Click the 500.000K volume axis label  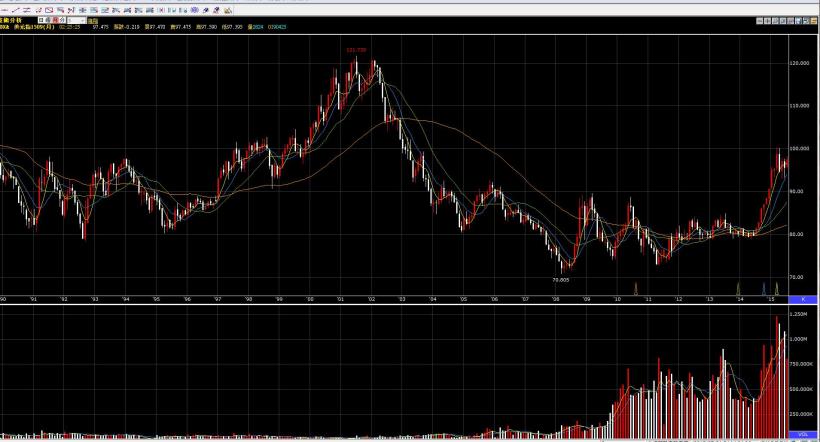tap(801, 389)
